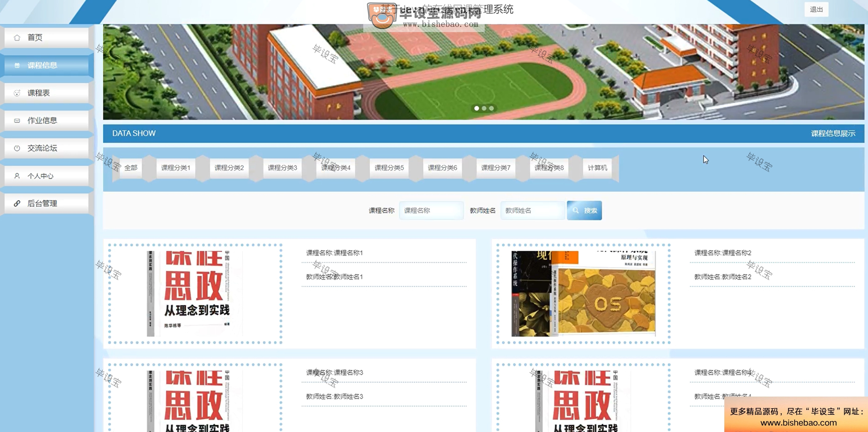Click the calendar icon beside 课程信息

click(17, 65)
